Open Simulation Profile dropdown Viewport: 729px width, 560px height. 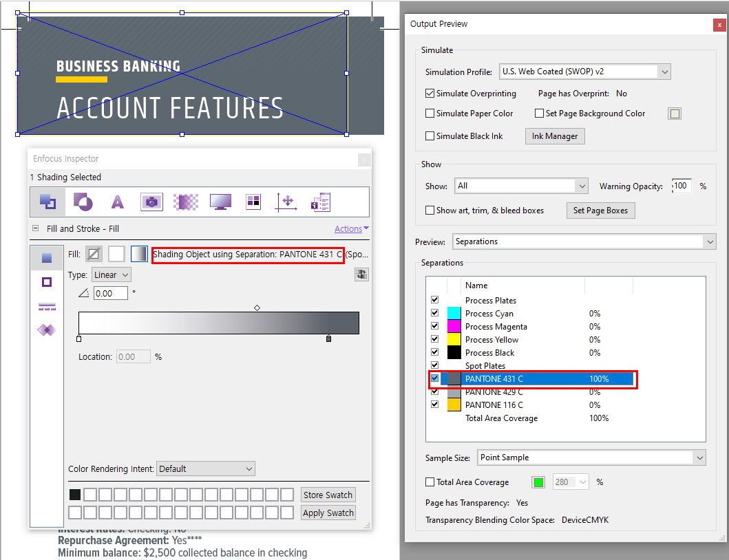585,72
